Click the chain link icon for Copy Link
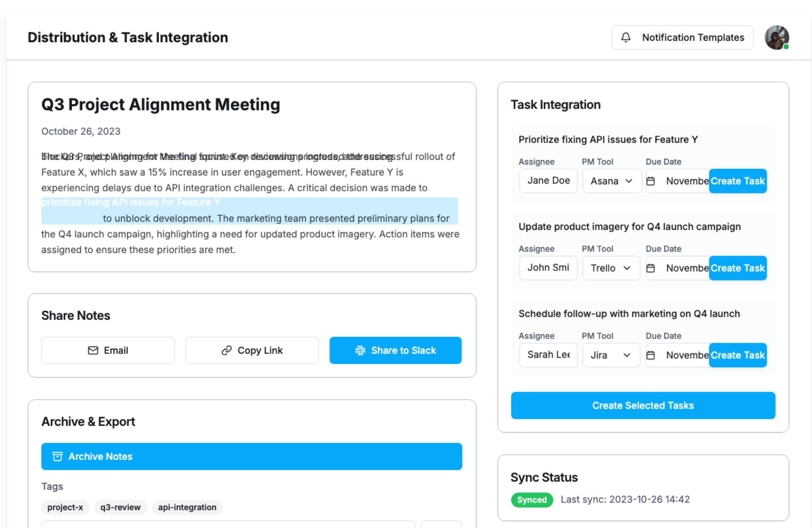812x528 pixels. pyautogui.click(x=227, y=350)
